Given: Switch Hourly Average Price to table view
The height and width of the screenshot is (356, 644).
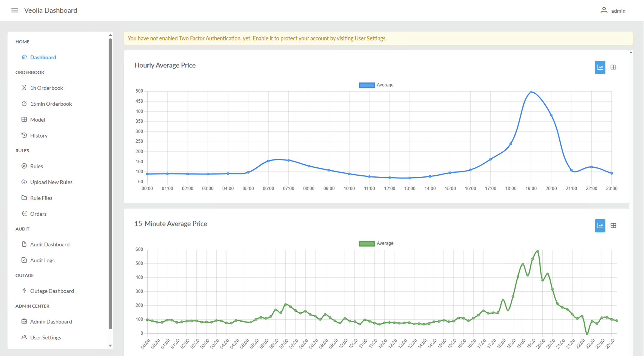Looking at the screenshot, I should point(613,67).
